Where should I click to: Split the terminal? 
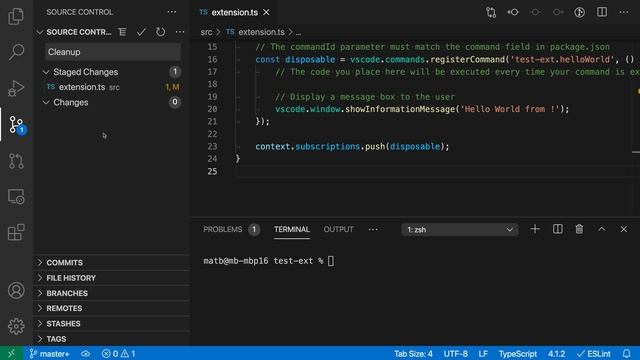coord(557,229)
